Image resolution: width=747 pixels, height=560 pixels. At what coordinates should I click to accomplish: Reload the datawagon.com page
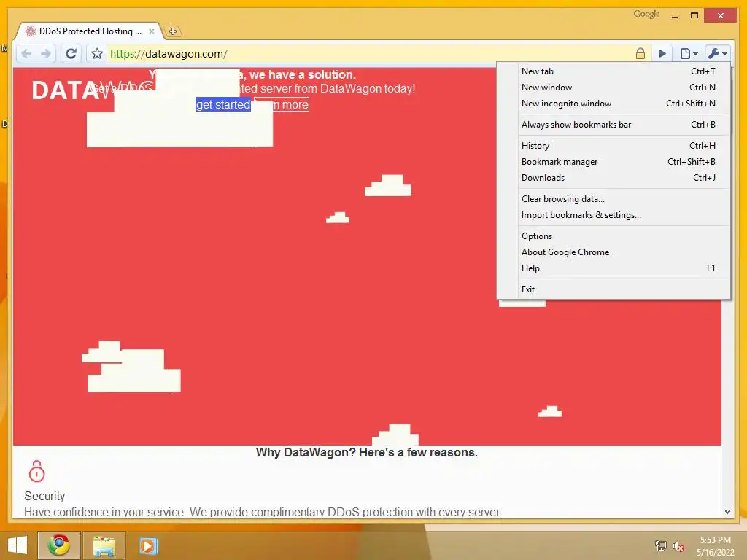tap(71, 54)
